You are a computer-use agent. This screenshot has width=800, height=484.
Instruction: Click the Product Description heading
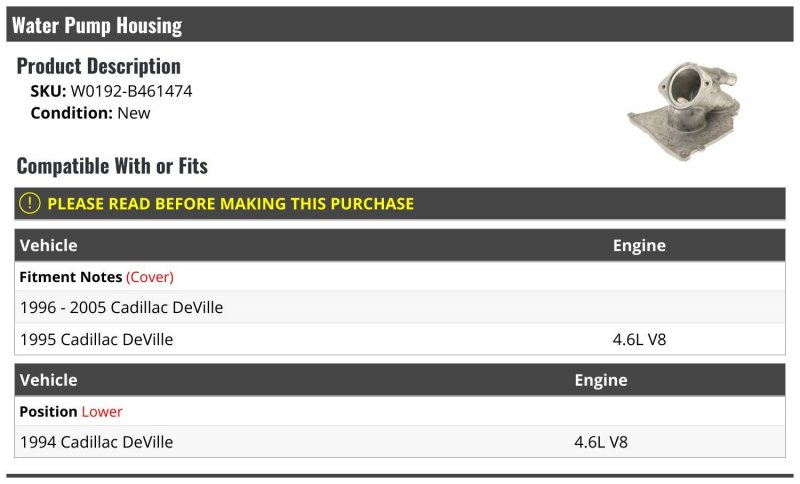98,66
